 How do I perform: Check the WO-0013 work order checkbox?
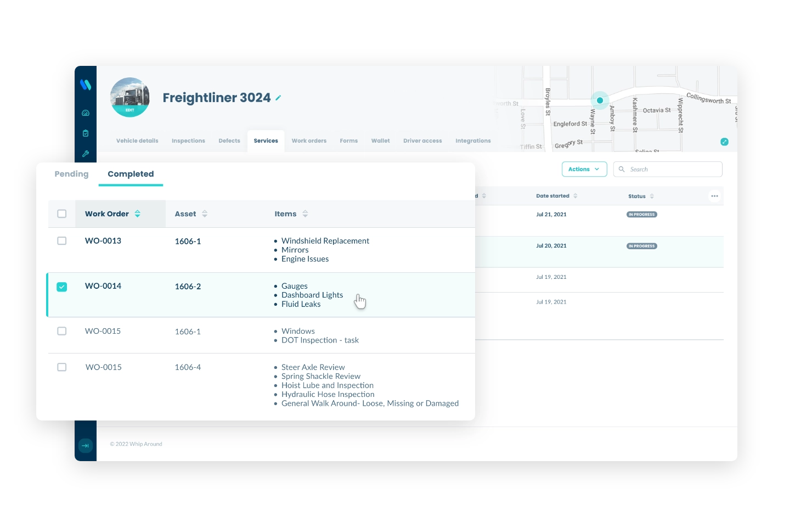(x=61, y=240)
